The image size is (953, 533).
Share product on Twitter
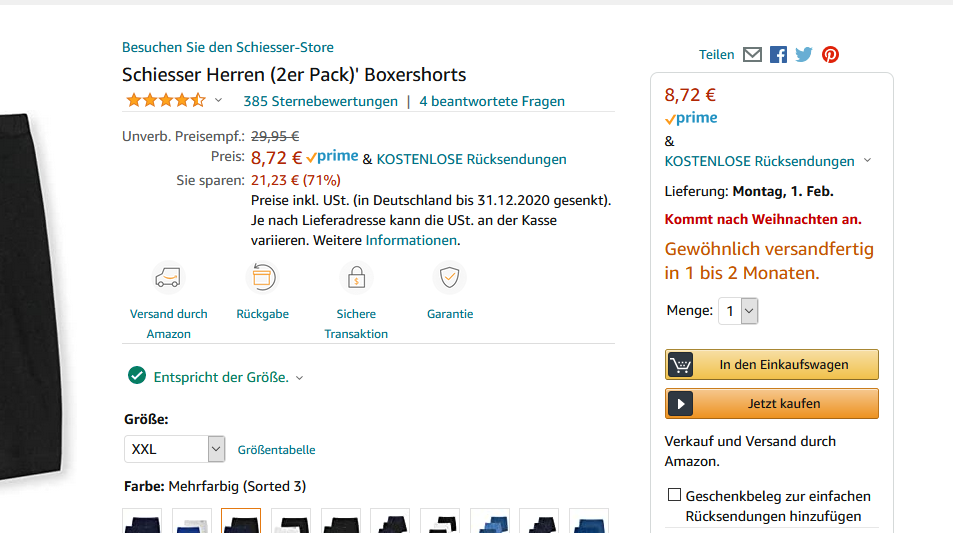pos(804,55)
